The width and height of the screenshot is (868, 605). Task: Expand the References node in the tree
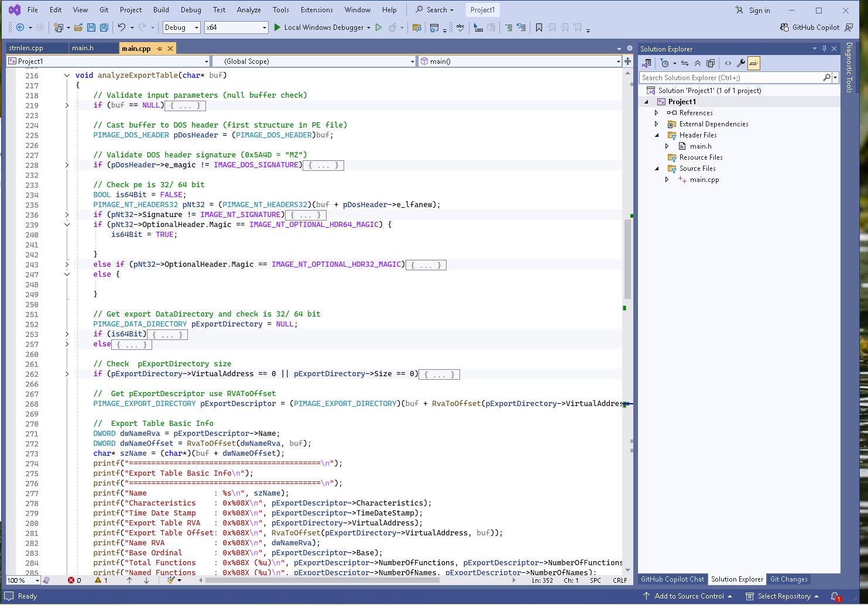click(x=656, y=113)
